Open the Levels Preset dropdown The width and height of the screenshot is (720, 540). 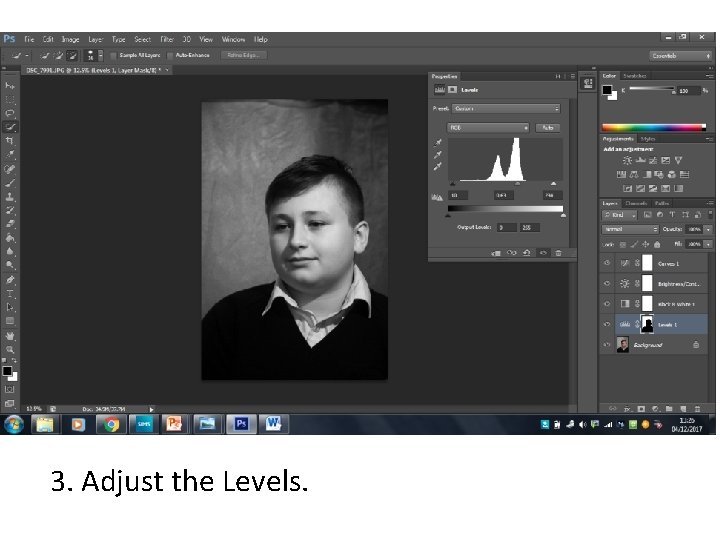point(506,108)
